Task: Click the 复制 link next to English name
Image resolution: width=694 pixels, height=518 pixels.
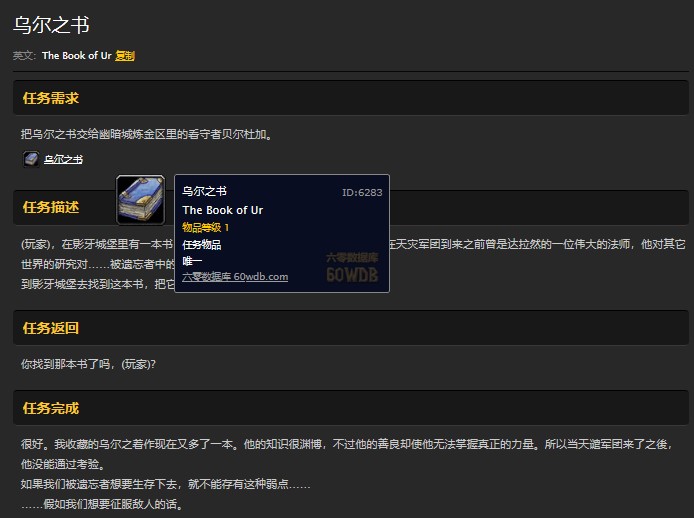Action: pyautogui.click(x=125, y=56)
